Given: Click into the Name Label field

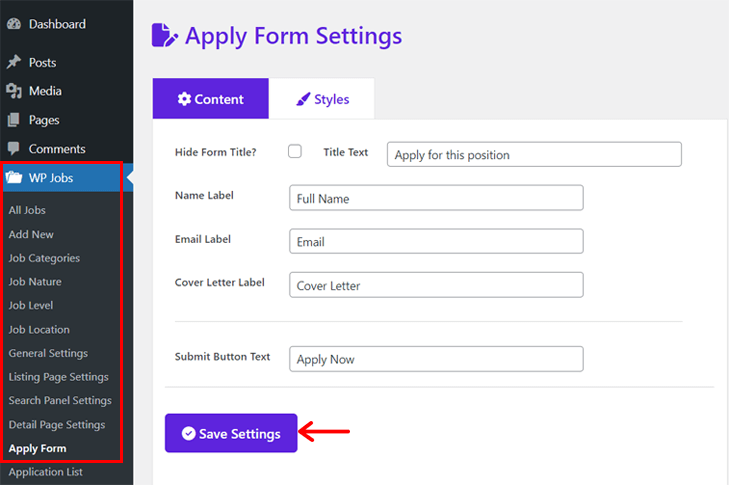Looking at the screenshot, I should coord(436,198).
